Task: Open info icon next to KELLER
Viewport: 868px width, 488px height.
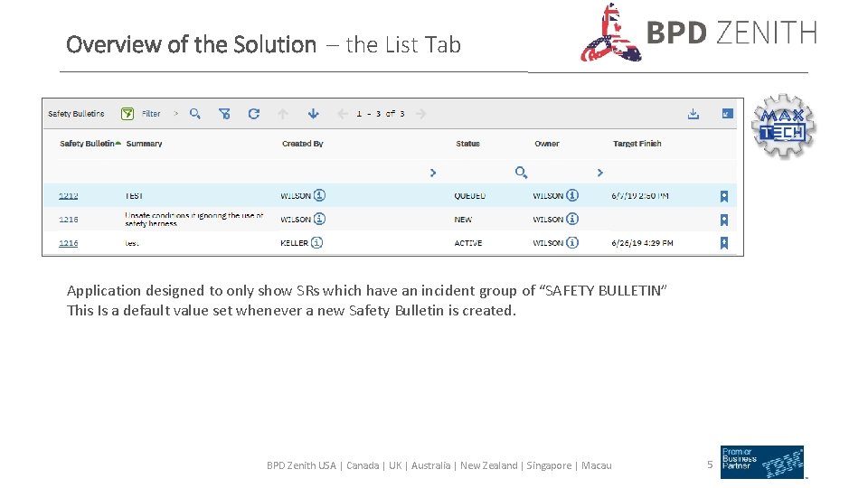Action: point(316,242)
